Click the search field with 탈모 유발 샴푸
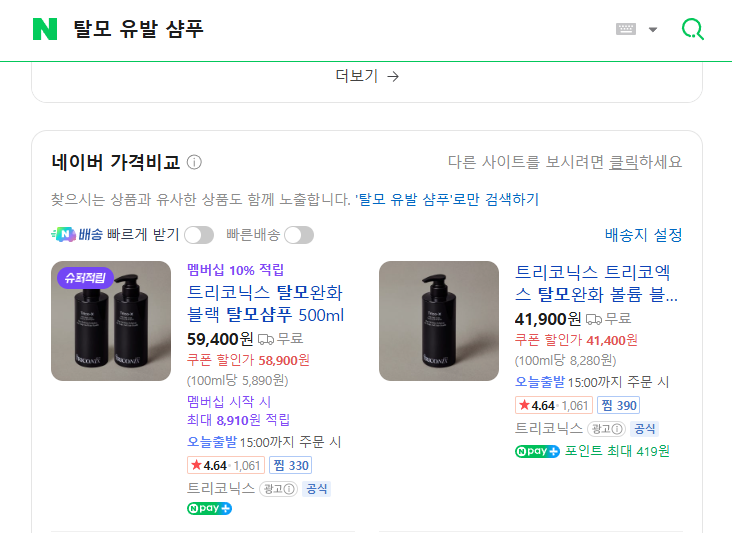The height and width of the screenshot is (533, 732). tap(138, 29)
